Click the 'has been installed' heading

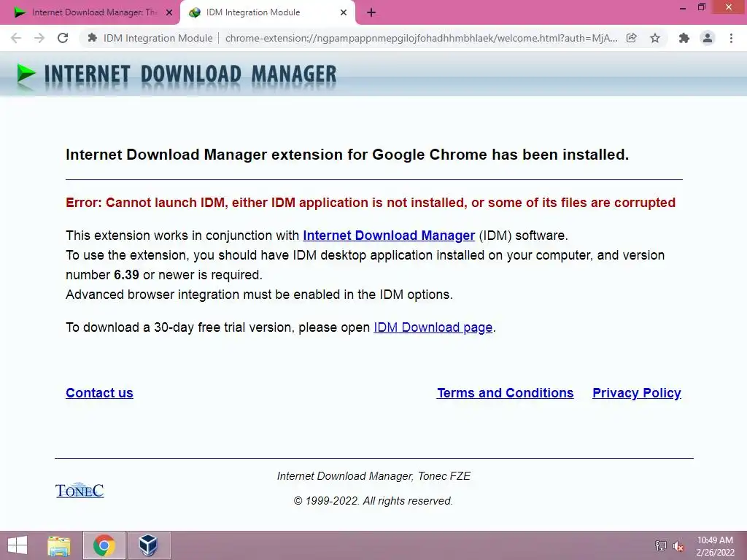(x=347, y=155)
